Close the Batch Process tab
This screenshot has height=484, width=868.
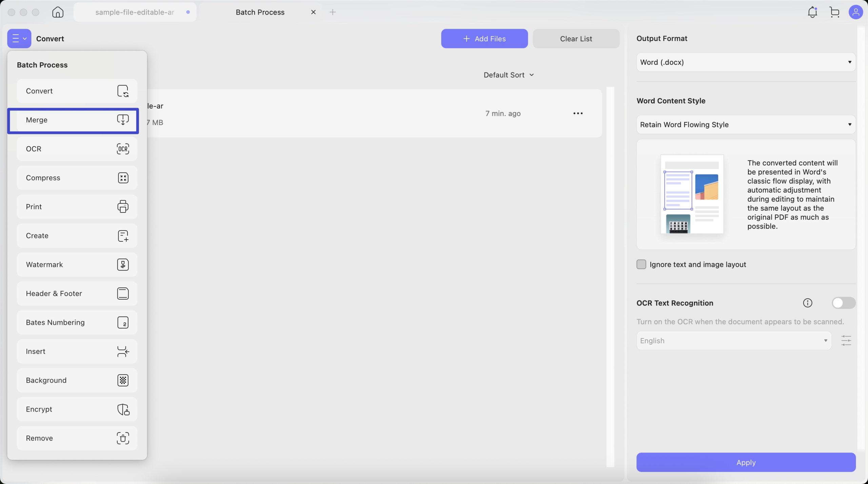pos(313,12)
